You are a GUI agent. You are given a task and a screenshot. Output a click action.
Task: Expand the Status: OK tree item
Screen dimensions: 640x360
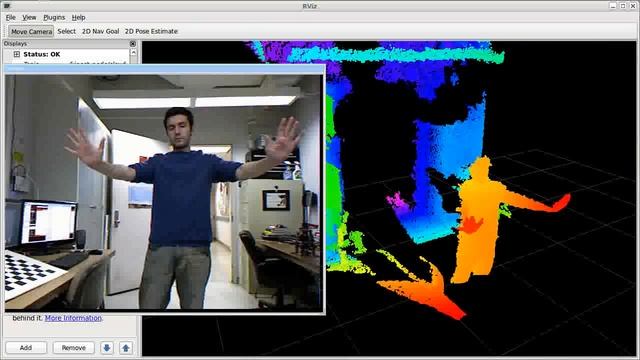coord(16,54)
